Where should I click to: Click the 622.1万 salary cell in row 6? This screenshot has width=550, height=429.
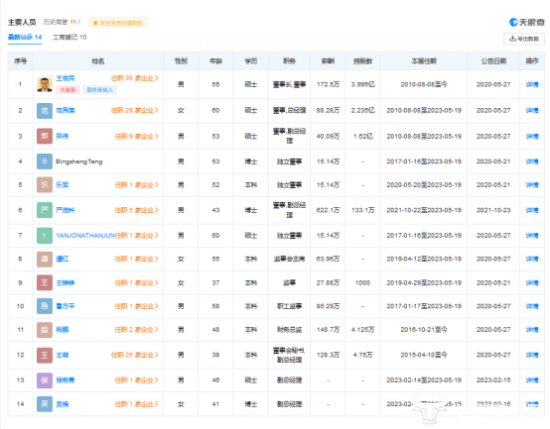click(x=328, y=210)
